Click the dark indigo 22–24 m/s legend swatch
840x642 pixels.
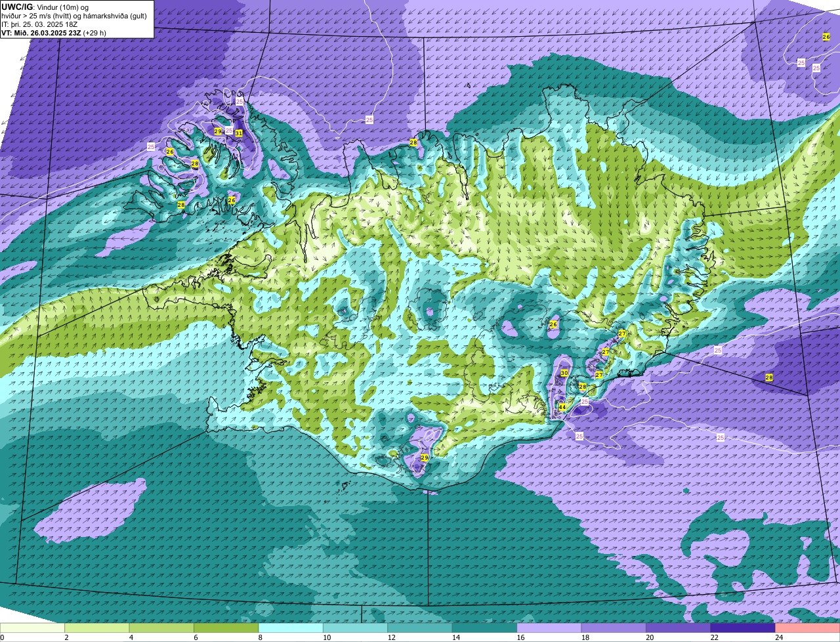point(744,628)
